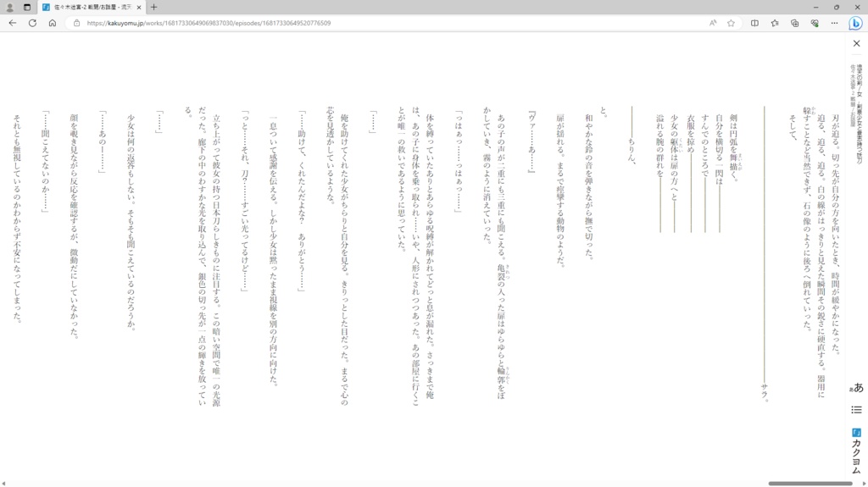868x487 pixels.
Task: Restore down the browser window
Action: (837, 7)
